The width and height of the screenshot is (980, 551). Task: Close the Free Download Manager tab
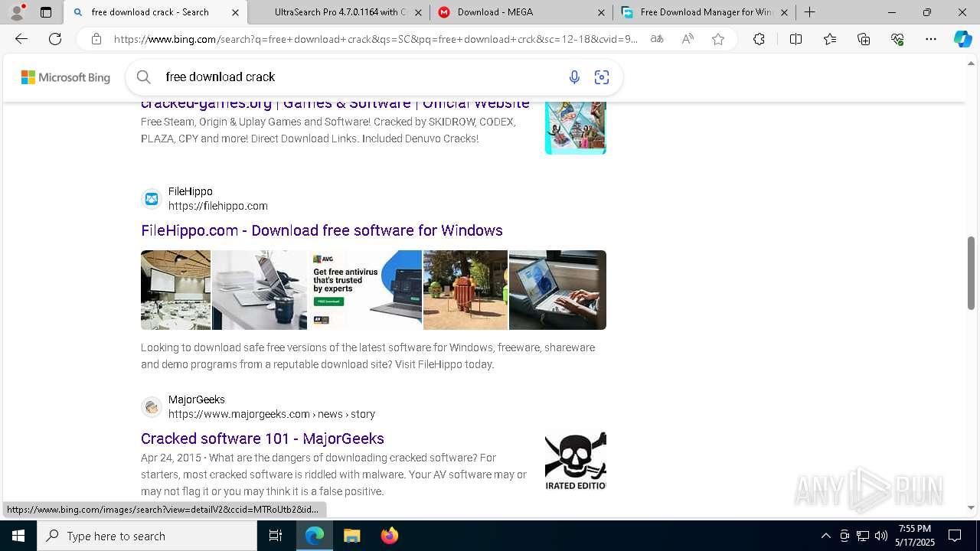[x=784, y=12]
